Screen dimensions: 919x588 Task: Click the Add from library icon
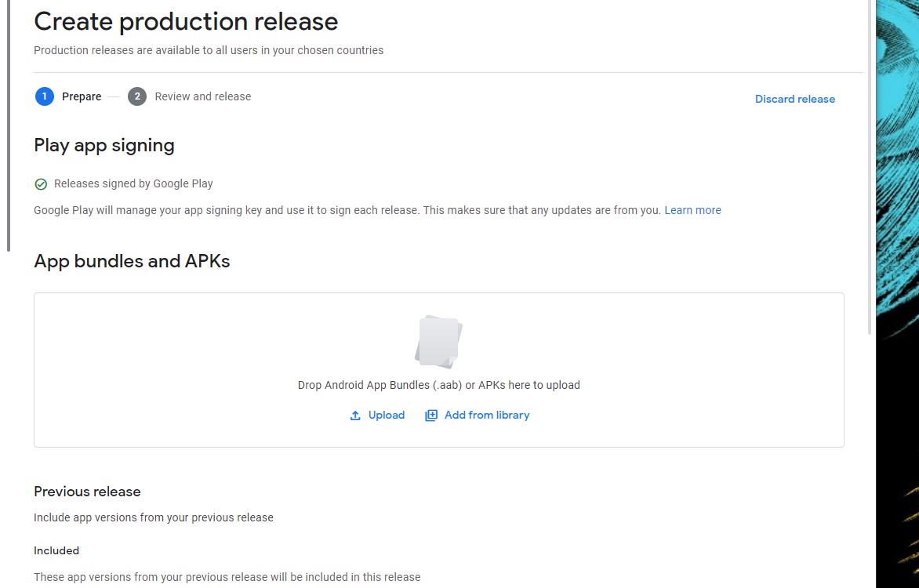tap(431, 416)
